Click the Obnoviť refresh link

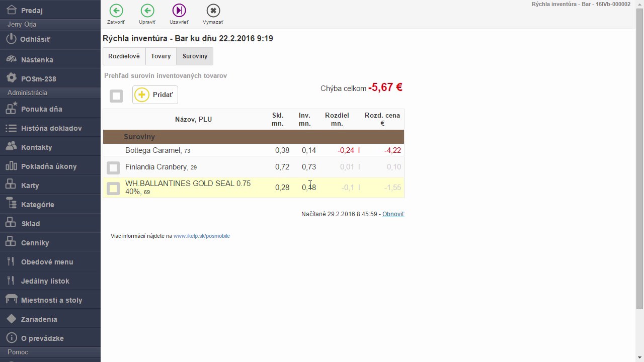tap(393, 214)
